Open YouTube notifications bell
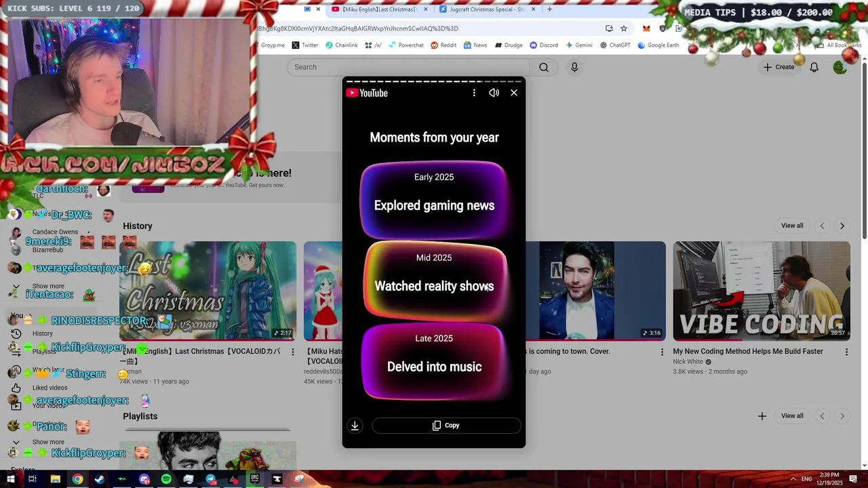Image resolution: width=868 pixels, height=488 pixels. 814,67
